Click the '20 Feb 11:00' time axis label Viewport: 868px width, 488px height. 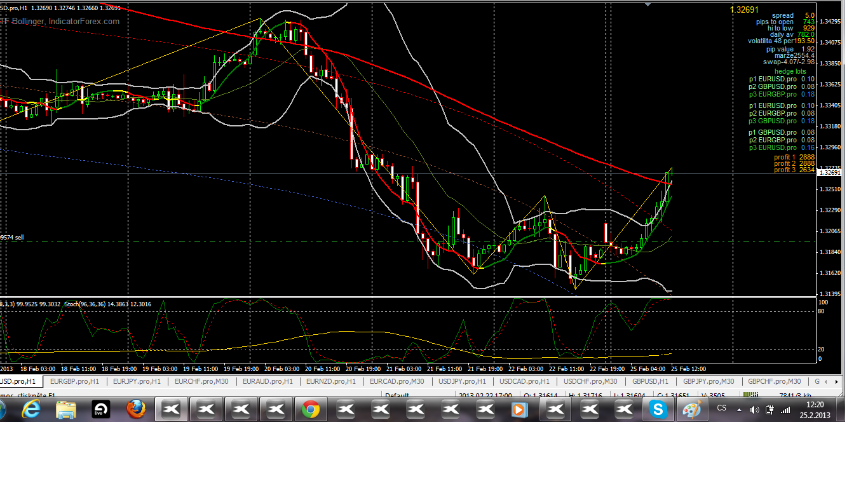pos(321,369)
